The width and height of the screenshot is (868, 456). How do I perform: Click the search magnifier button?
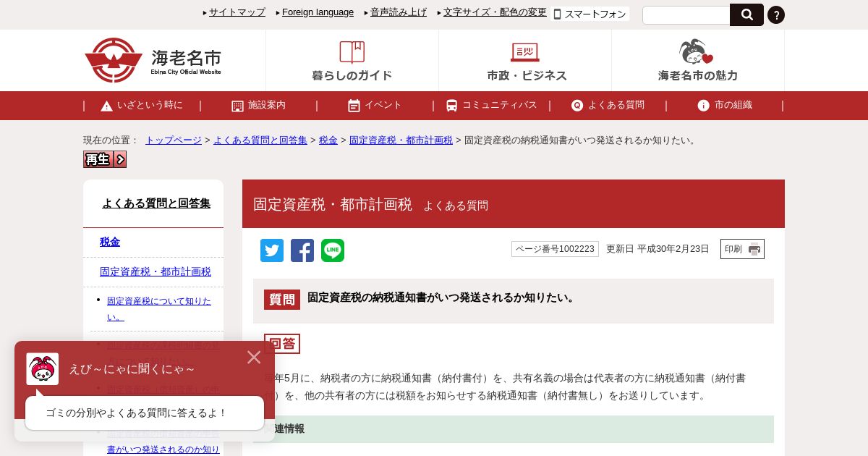(746, 14)
